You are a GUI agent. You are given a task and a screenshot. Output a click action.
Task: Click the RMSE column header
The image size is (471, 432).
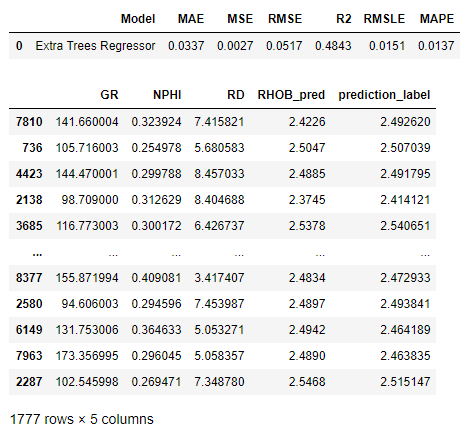coord(285,19)
